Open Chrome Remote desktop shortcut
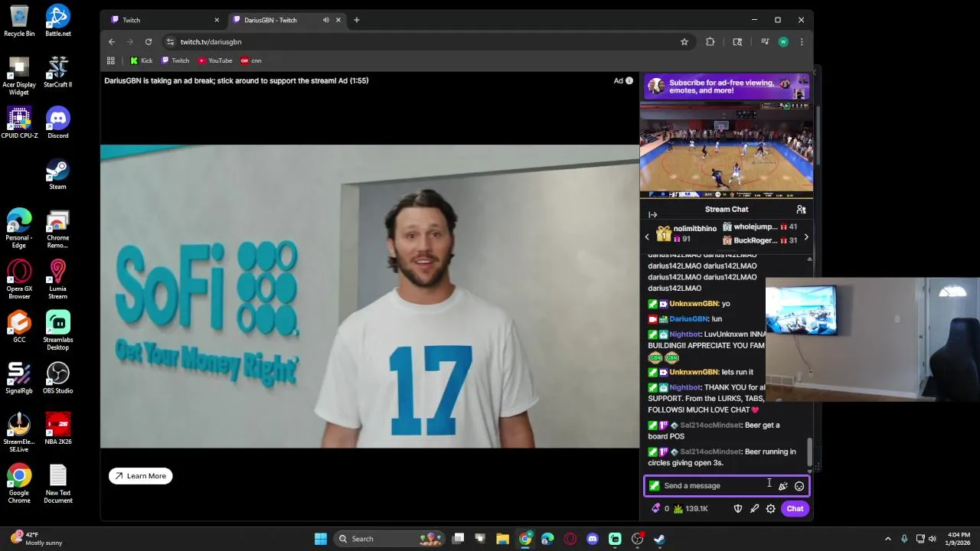The image size is (980, 551). pos(58,229)
